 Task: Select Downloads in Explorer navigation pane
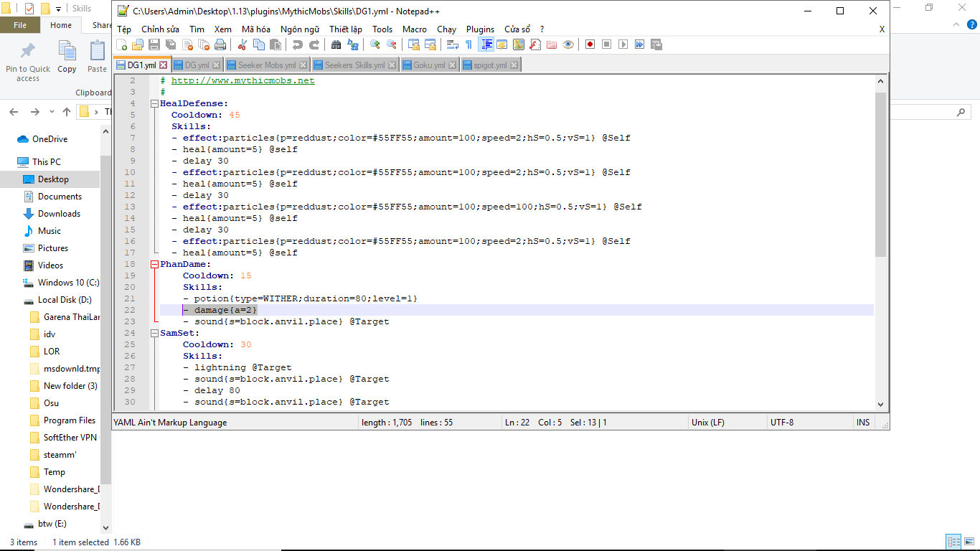click(x=59, y=214)
